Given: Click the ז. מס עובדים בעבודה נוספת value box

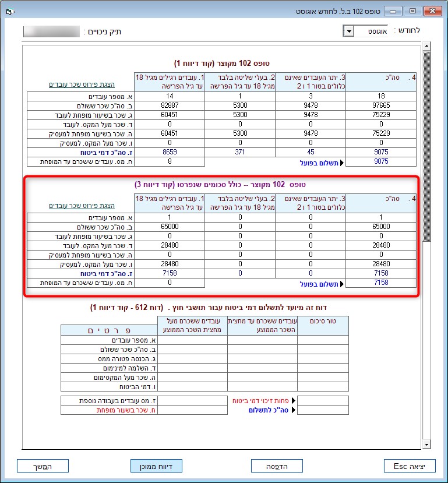Looking at the screenshot, I should pos(192,400).
